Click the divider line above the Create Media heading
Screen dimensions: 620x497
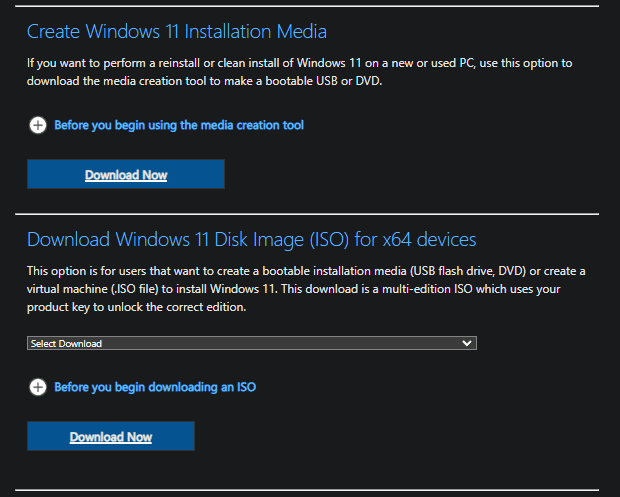click(x=307, y=6)
